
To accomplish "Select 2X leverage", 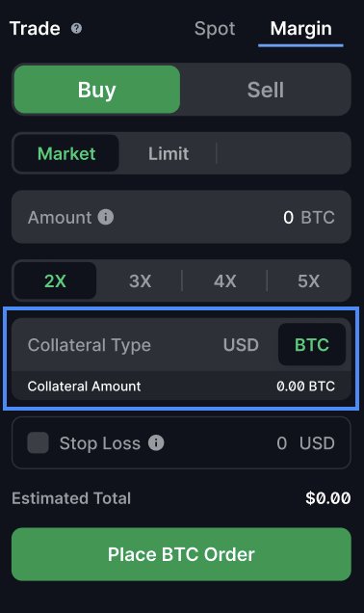I will coord(55,280).
